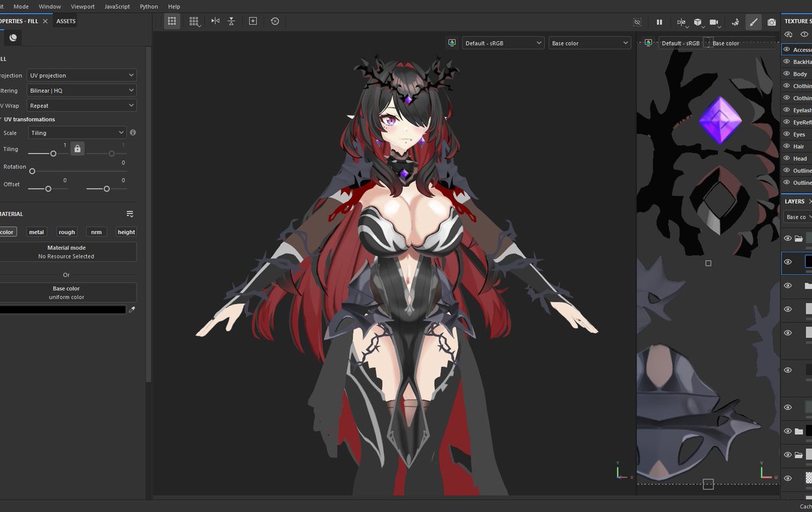Image resolution: width=812 pixels, height=512 pixels.
Task: Click the second Offset slider handle
Action: [106, 189]
